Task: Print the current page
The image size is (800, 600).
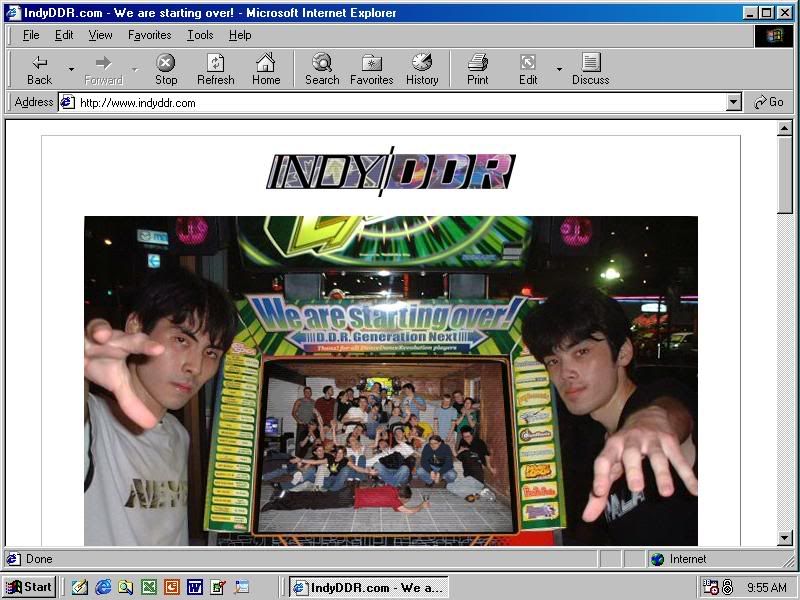Action: (x=478, y=70)
